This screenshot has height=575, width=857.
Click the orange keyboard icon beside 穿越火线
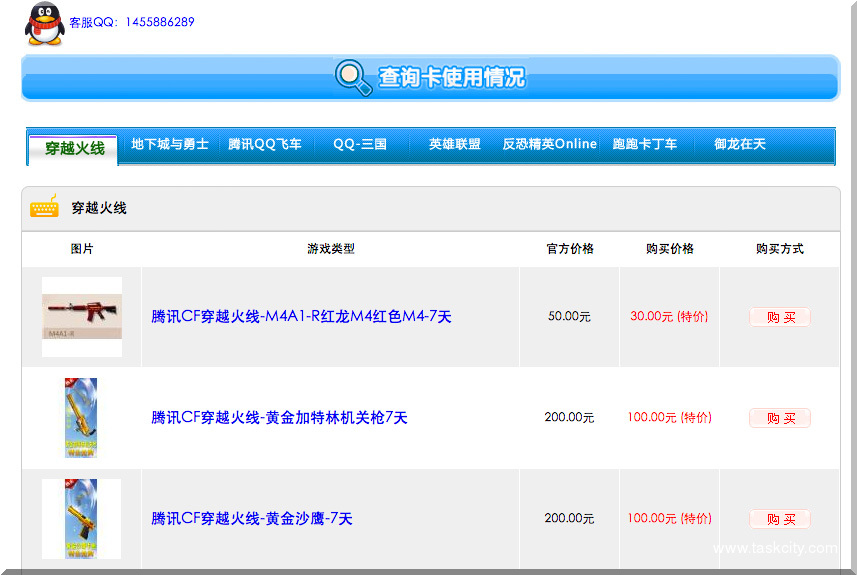click(44, 206)
